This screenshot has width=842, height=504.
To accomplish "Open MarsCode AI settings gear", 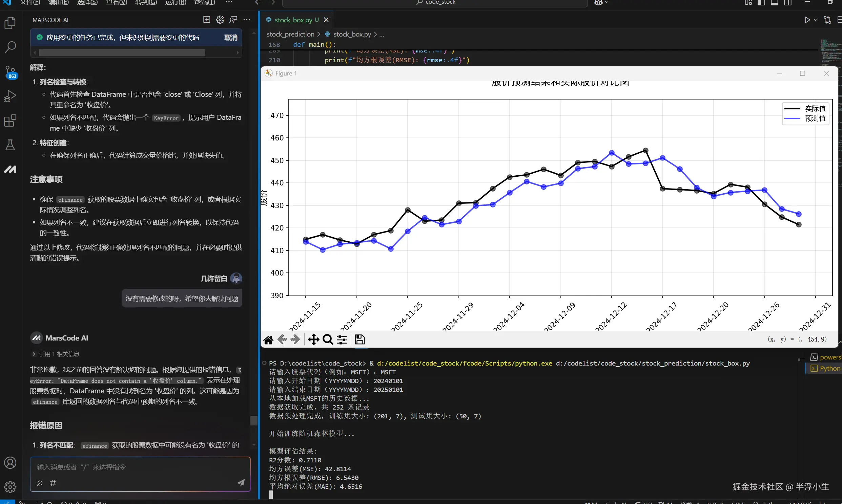I will coord(220,20).
